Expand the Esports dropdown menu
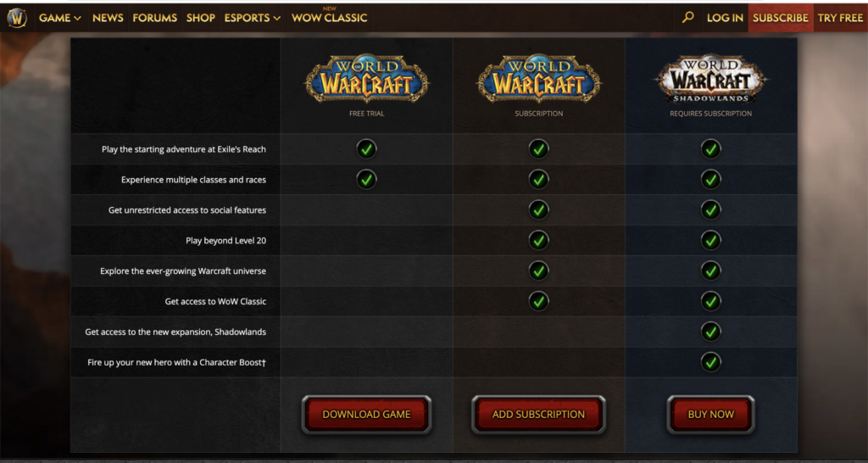 (253, 18)
